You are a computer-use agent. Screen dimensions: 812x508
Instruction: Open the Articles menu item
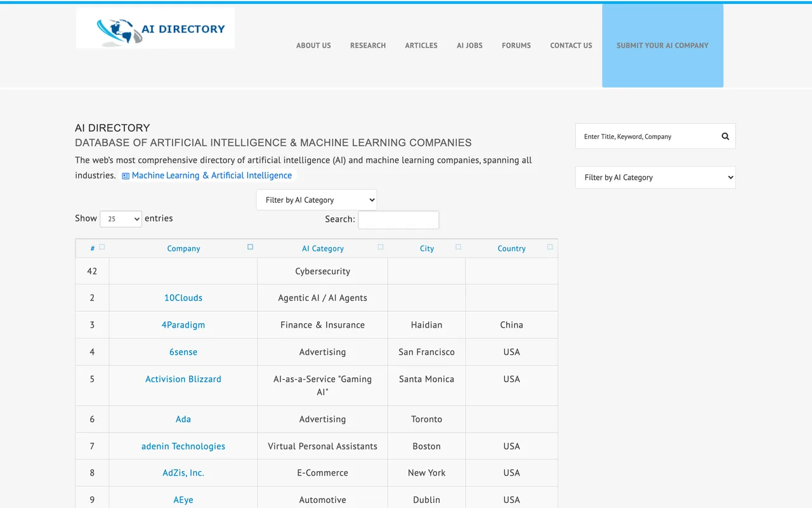tap(421, 46)
